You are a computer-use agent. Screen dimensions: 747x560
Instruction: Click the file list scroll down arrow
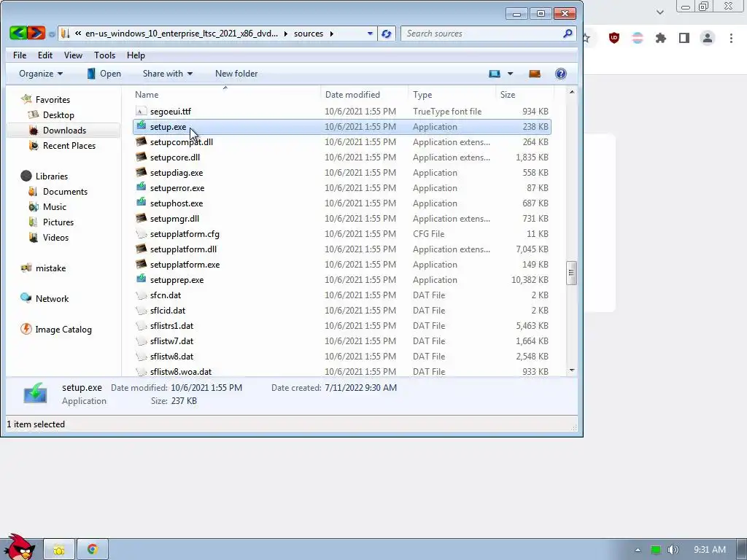coord(572,370)
